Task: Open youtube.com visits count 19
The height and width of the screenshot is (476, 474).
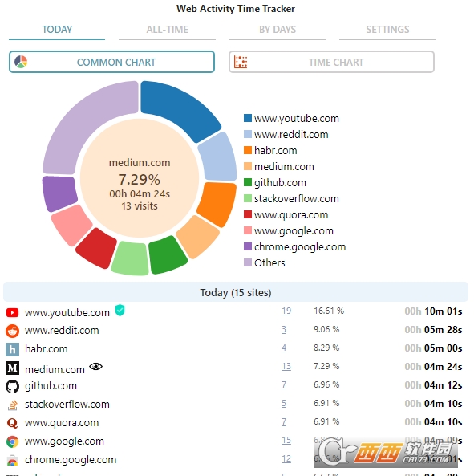Action: [286, 311]
